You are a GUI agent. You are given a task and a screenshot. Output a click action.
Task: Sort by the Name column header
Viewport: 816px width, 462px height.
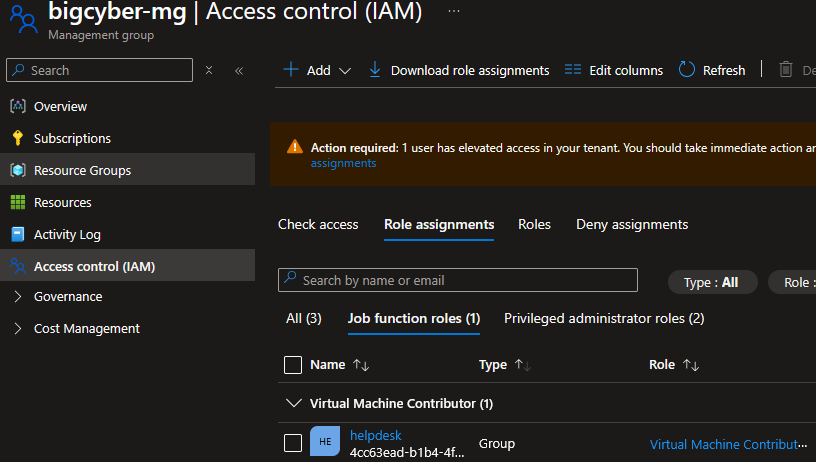[328, 365]
